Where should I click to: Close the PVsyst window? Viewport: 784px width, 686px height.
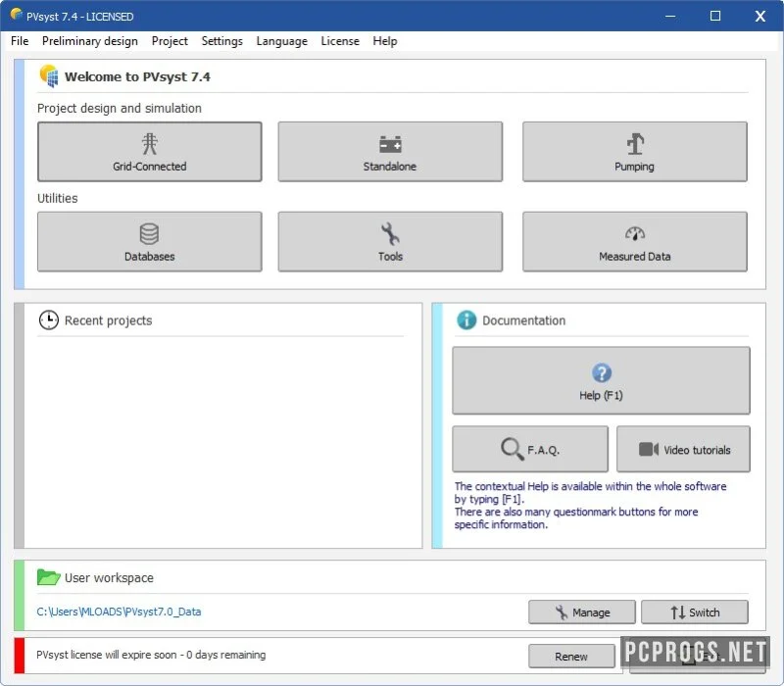(x=760, y=16)
